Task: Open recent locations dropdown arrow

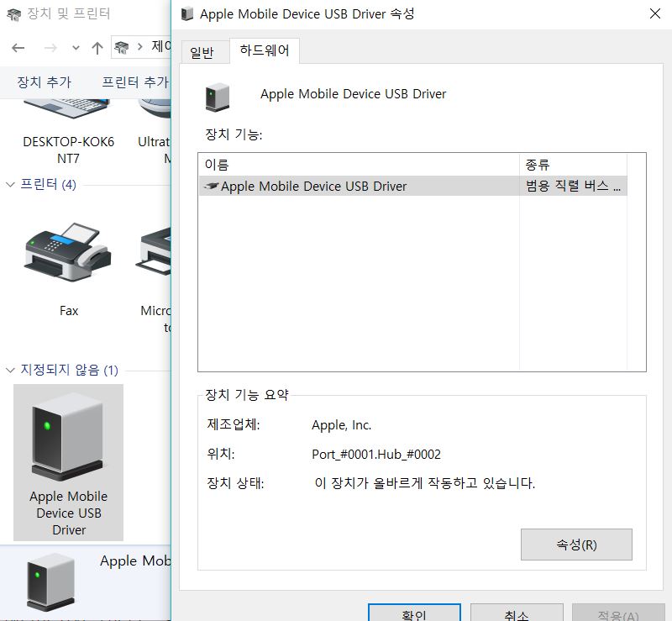Action: [76, 48]
